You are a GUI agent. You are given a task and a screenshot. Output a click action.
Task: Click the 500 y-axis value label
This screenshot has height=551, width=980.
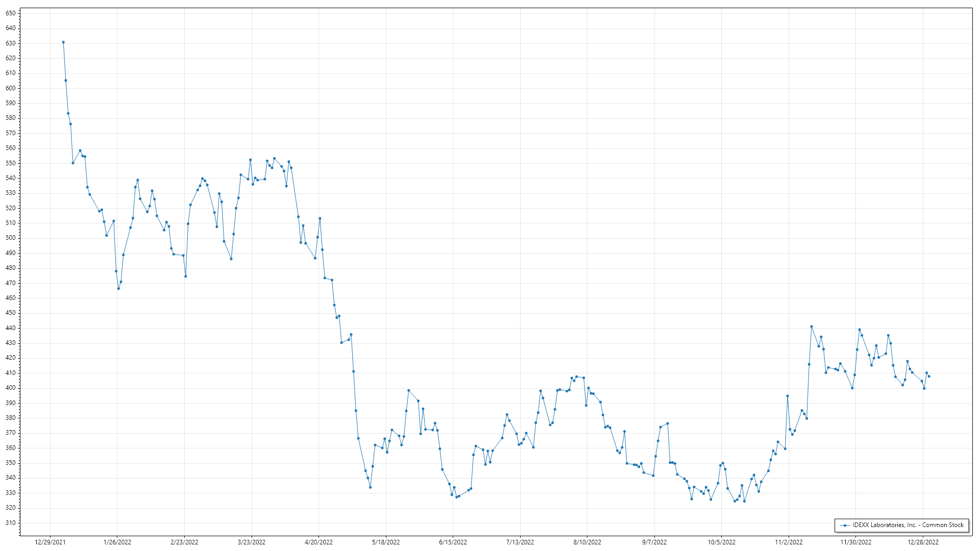(11, 238)
